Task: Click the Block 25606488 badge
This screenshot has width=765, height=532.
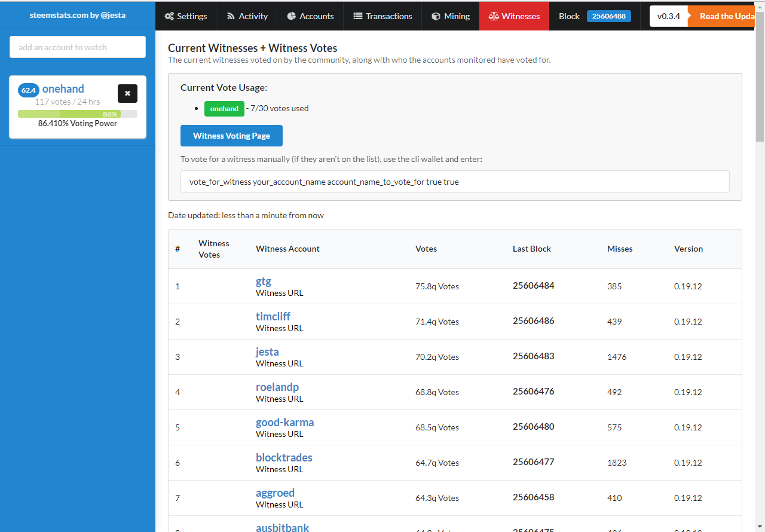Action: tap(609, 16)
